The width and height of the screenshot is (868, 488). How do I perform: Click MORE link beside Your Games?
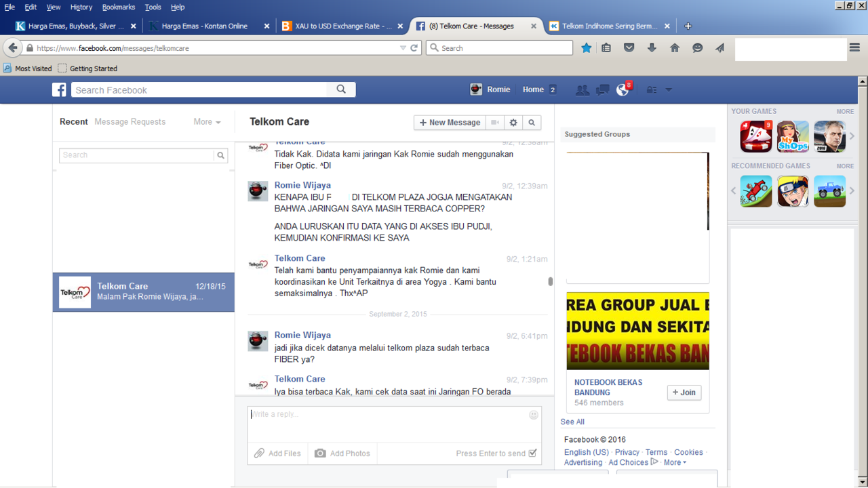845,111
